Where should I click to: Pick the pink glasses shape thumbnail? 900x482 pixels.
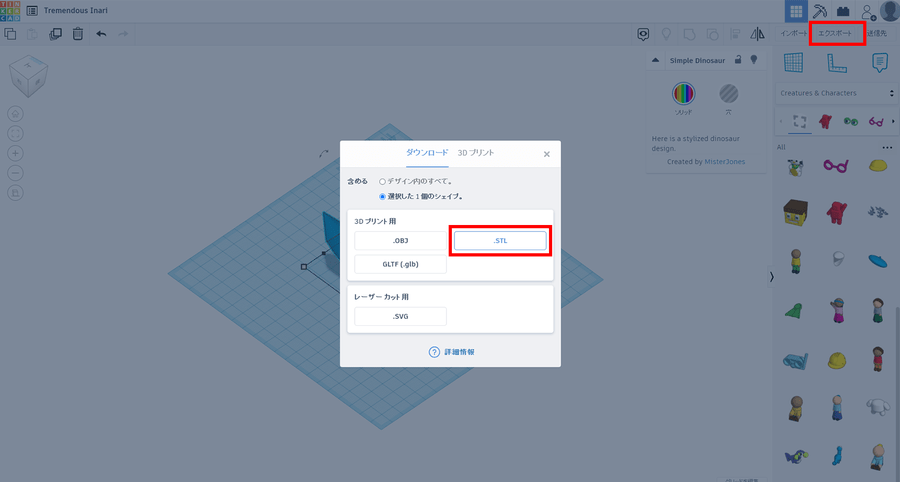coord(836,166)
